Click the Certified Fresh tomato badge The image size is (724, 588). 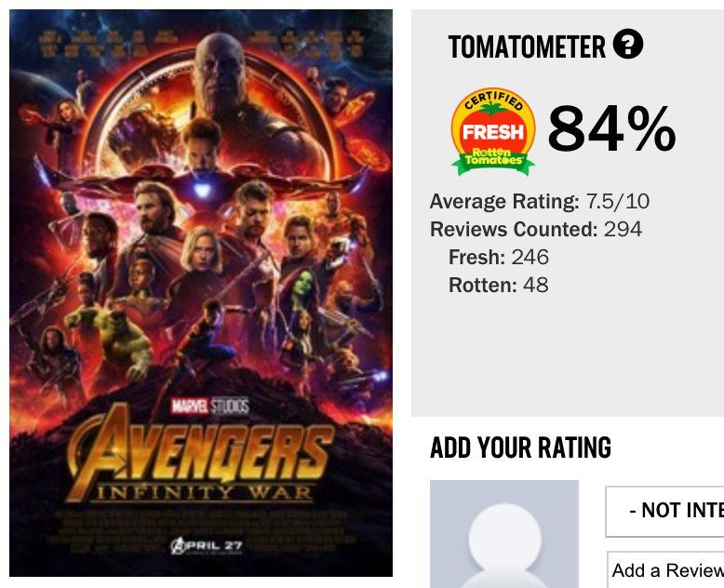coord(493,131)
